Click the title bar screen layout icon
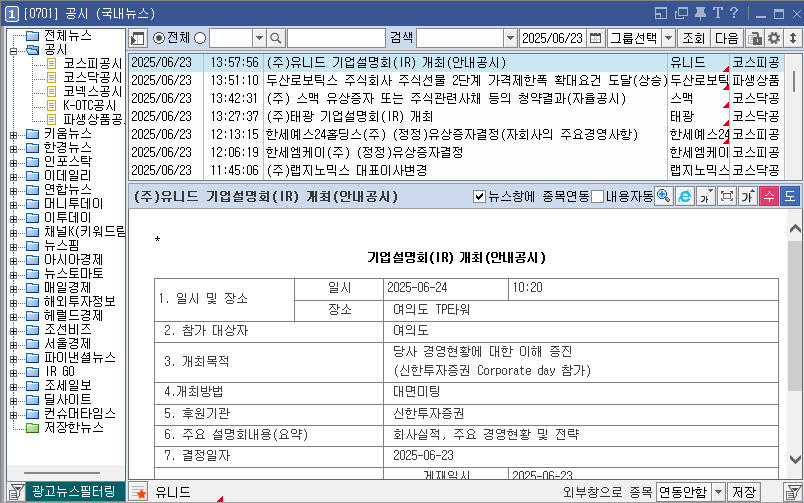Image resolution: width=804 pixels, height=503 pixels. [x=661, y=13]
